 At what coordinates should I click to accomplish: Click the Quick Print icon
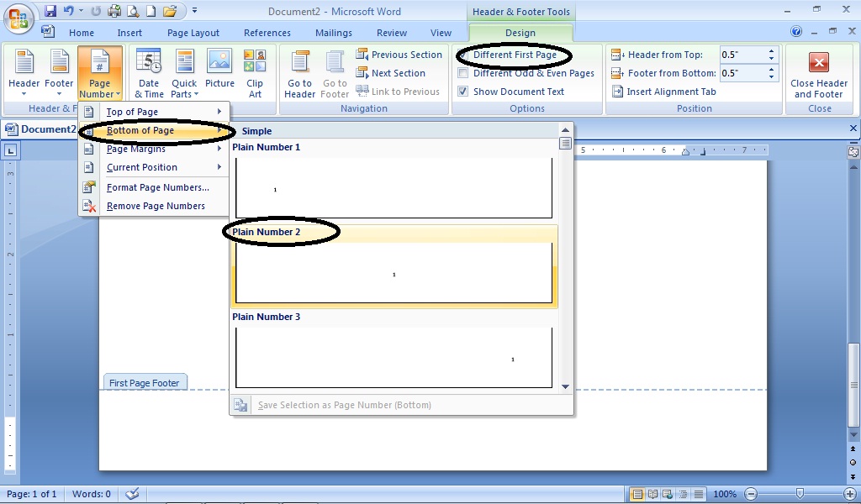coord(114,11)
